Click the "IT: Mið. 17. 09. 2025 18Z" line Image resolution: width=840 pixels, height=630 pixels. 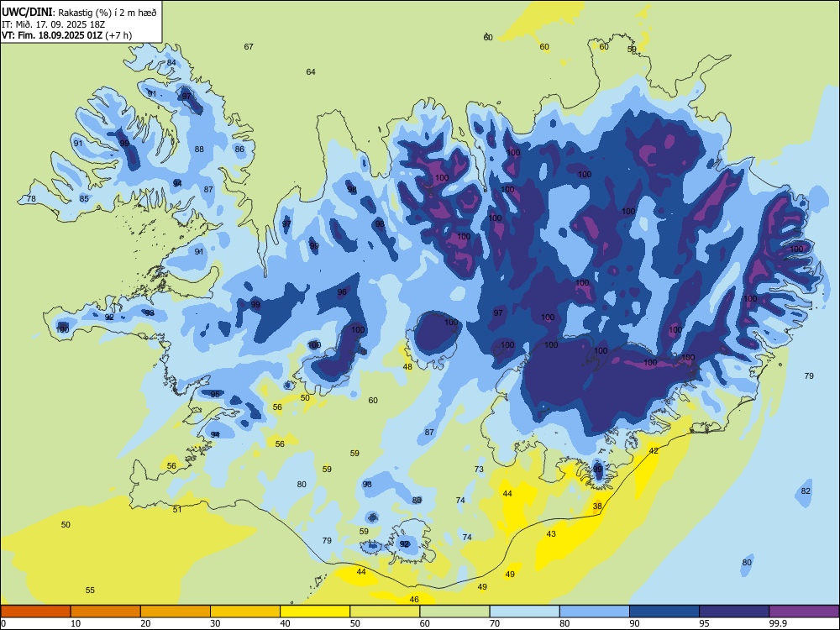54,24
